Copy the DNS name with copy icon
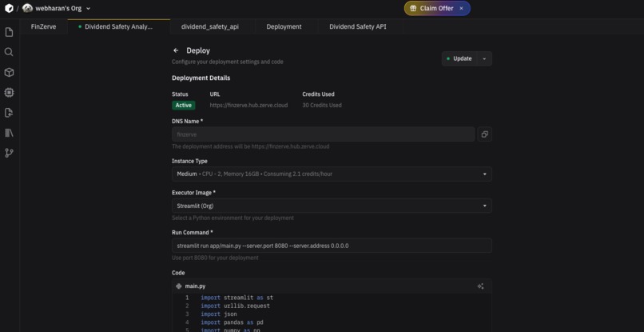 (485, 134)
